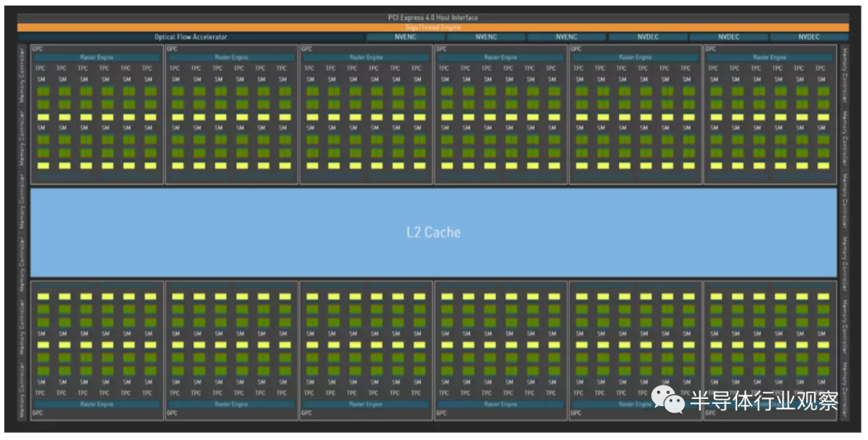This screenshot has height=440, width=868.
Task: Click the blue L2 Cache block
Action: coord(433,232)
